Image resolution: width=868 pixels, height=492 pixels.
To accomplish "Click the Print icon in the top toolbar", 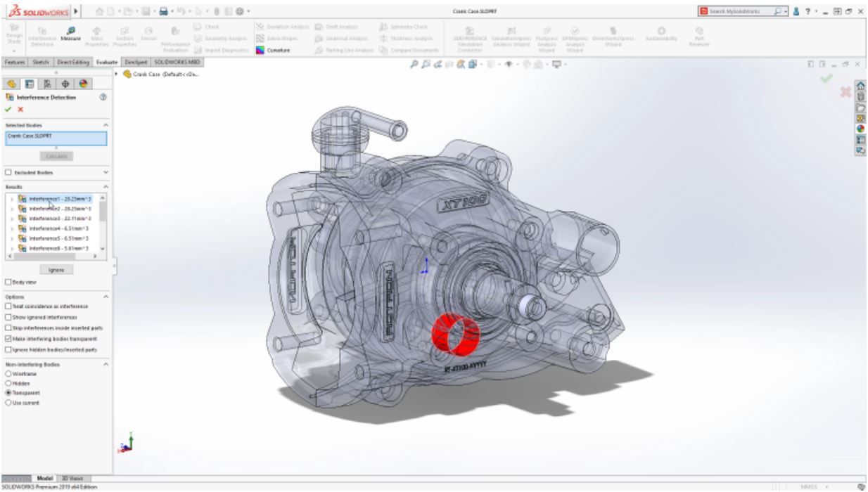I will [163, 11].
